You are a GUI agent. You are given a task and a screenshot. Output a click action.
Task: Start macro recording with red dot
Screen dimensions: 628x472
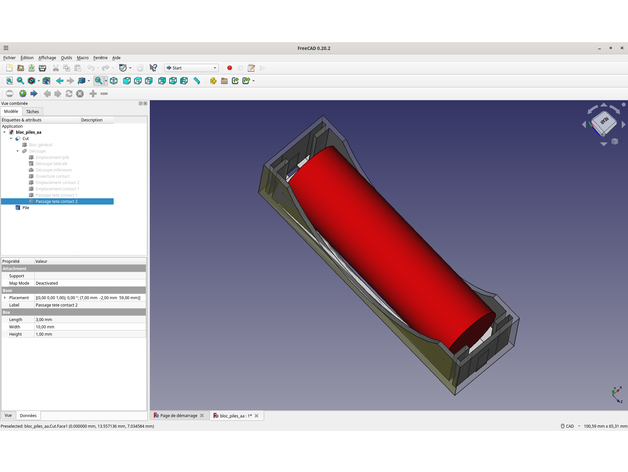pyautogui.click(x=229, y=68)
